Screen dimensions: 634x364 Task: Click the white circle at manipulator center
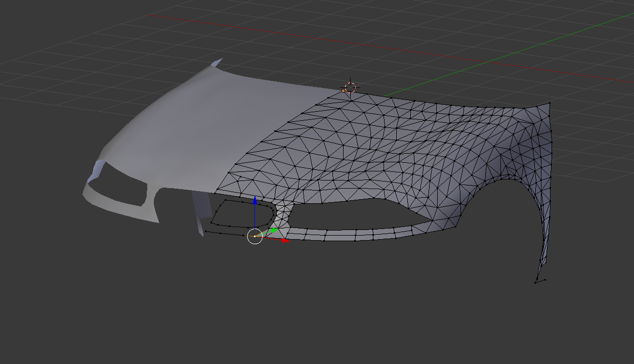[x=255, y=236]
